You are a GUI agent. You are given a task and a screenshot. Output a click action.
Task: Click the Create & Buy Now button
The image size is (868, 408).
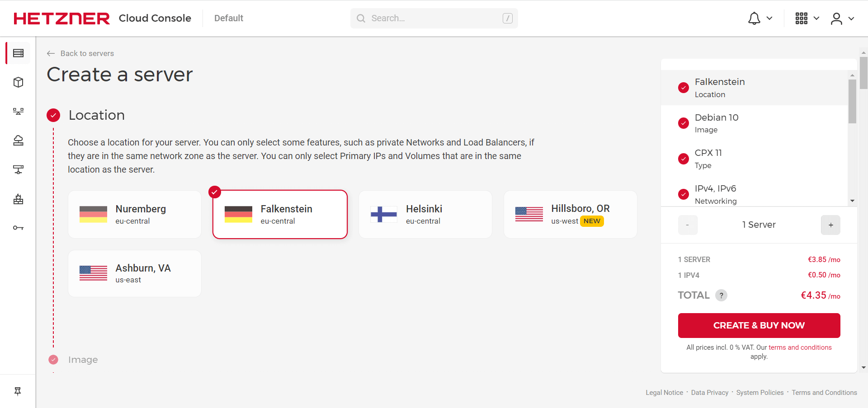pyautogui.click(x=759, y=325)
